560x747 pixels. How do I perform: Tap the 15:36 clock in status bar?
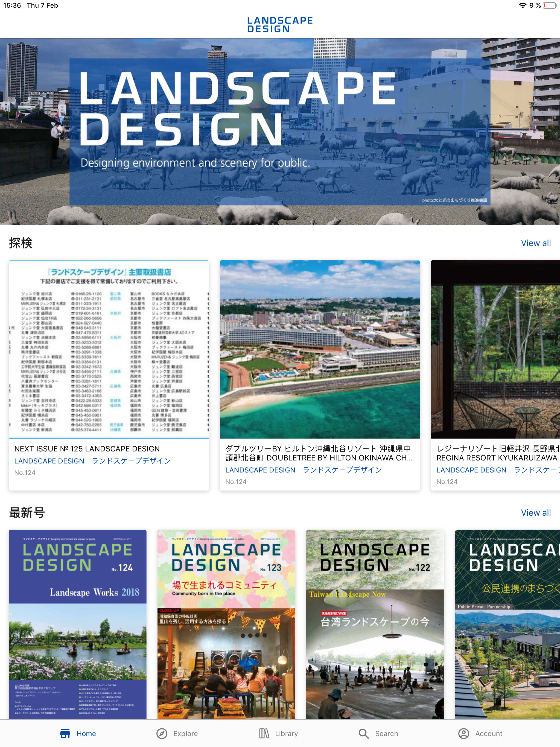(12, 5)
